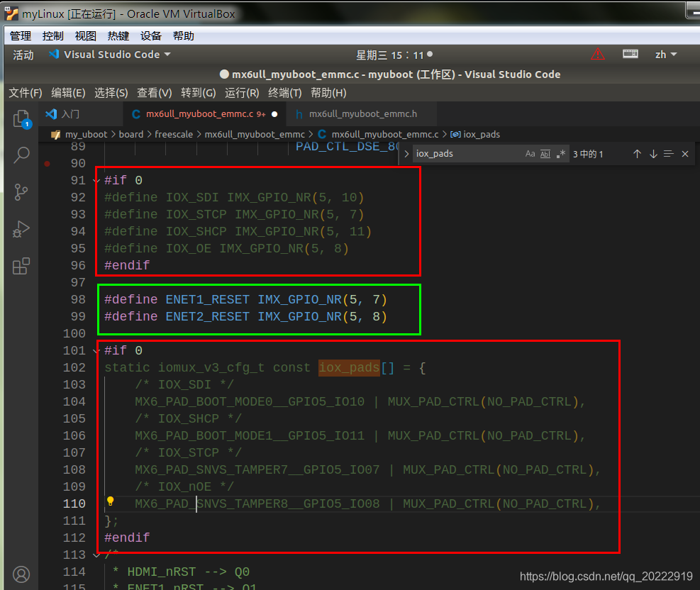Click the Accounts icon at sidebar bottom
The height and width of the screenshot is (590, 700).
click(x=21, y=574)
